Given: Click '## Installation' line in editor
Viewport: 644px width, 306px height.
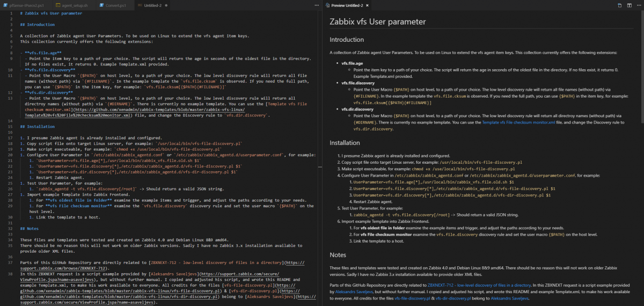Looking at the screenshot, I should tap(37, 126).
